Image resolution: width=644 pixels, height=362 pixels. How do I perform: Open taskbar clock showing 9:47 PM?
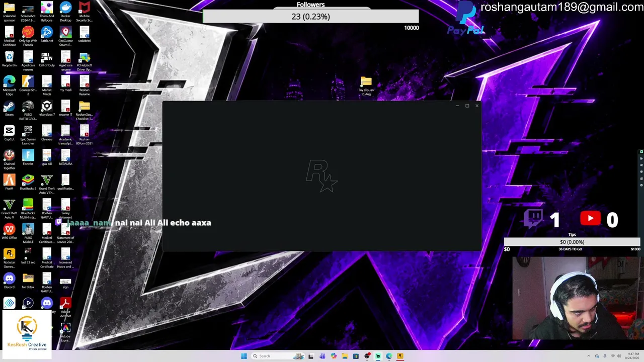[x=632, y=356]
